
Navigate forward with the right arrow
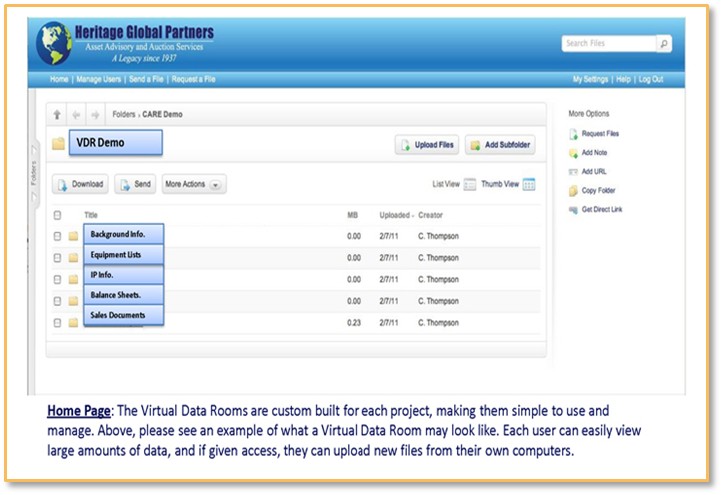(x=95, y=114)
